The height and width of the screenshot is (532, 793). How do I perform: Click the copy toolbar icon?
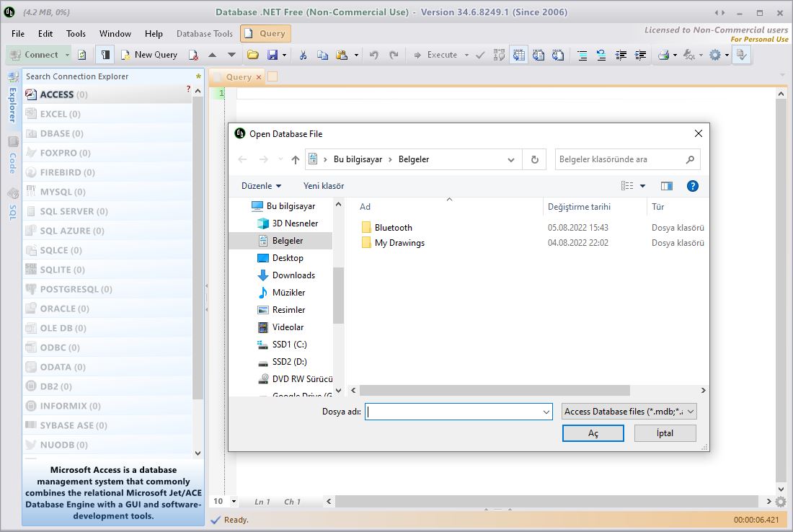tap(322, 55)
